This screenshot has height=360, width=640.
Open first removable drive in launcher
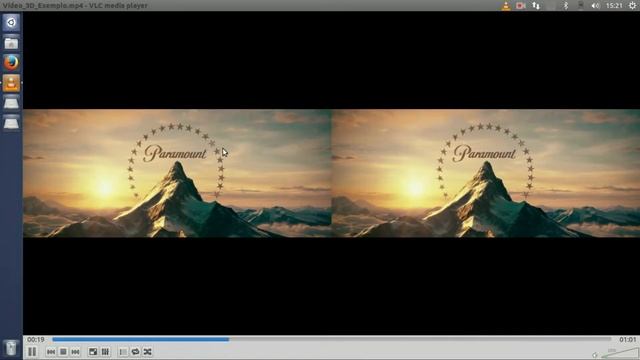(x=11, y=103)
